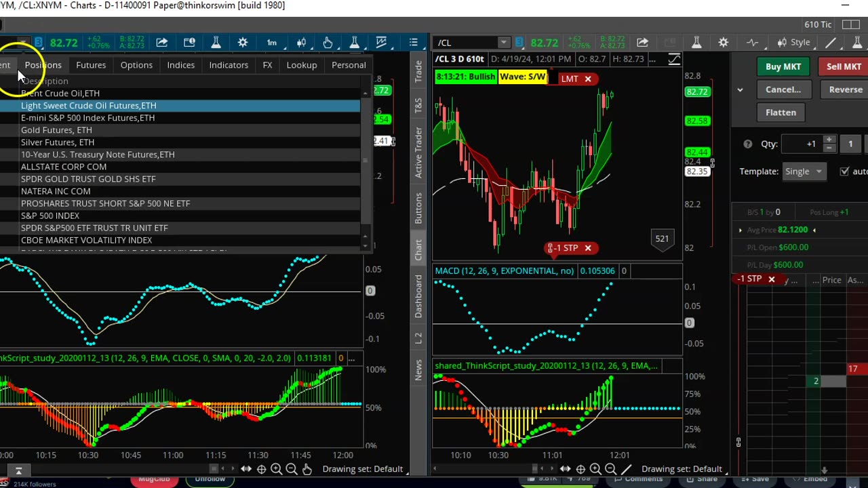Switch to the Positions tab
The image size is (868, 488).
point(43,65)
